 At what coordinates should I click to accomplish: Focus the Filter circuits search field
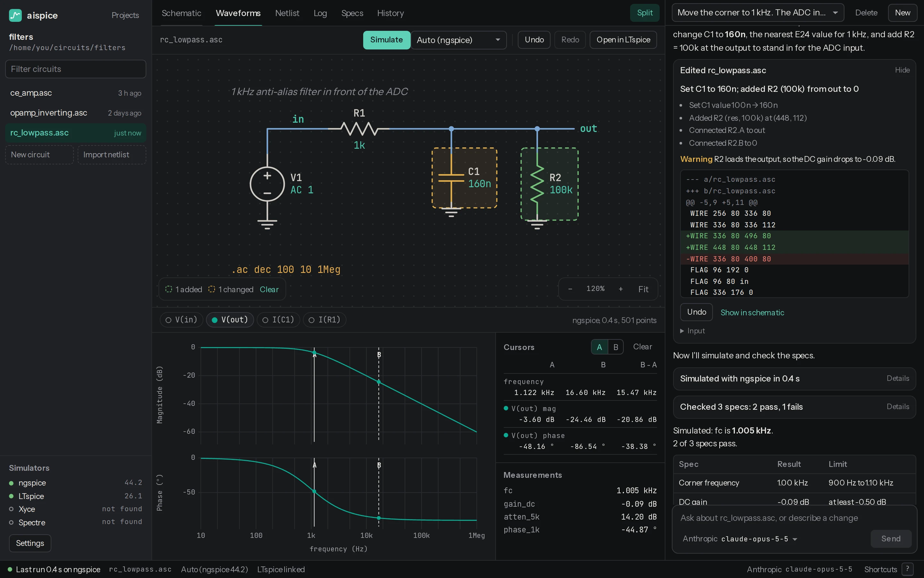76,69
